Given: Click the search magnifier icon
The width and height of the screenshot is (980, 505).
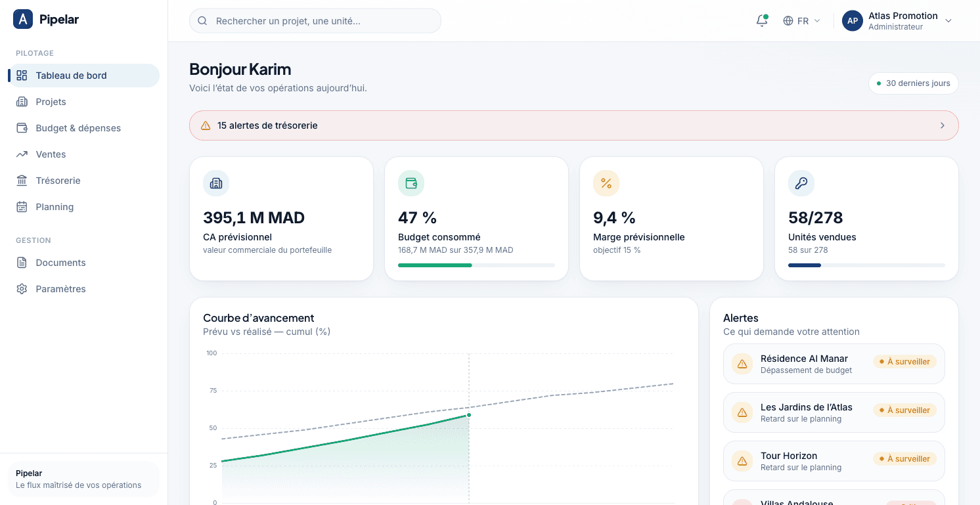Looking at the screenshot, I should point(203,21).
